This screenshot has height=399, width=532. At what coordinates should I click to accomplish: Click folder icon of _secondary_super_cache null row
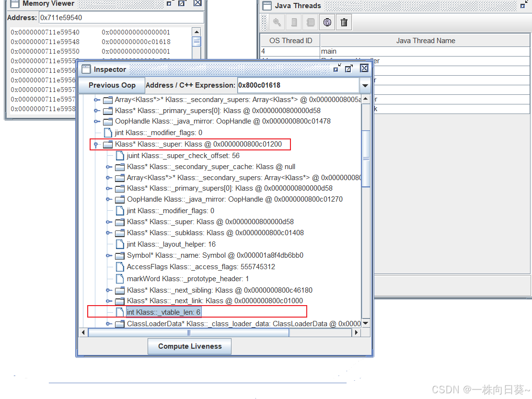[120, 167]
